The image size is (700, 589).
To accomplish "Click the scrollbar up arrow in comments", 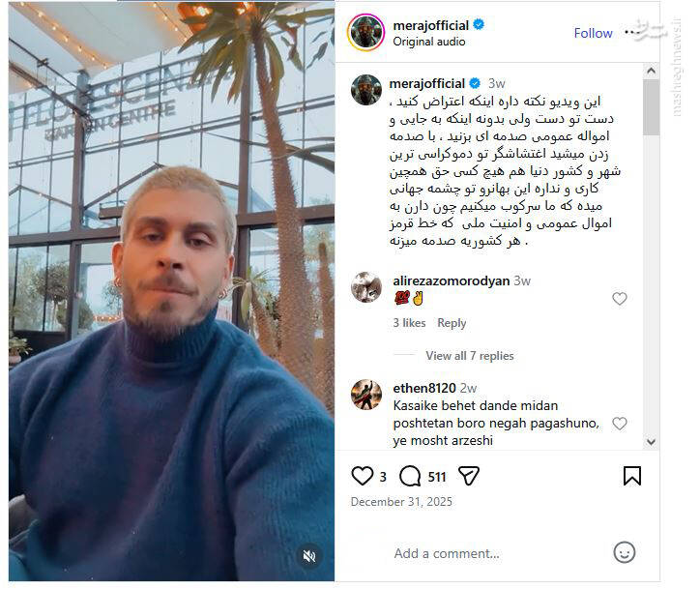I will click(x=651, y=71).
